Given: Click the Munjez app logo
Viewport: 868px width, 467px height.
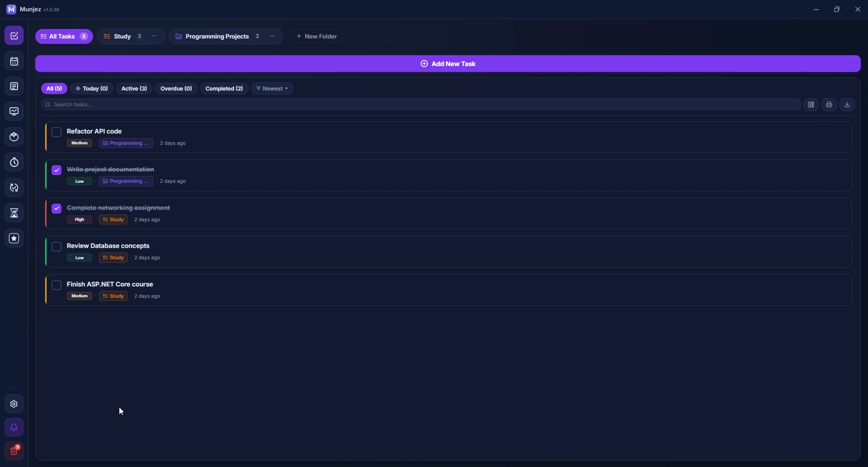Looking at the screenshot, I should coord(11,10).
